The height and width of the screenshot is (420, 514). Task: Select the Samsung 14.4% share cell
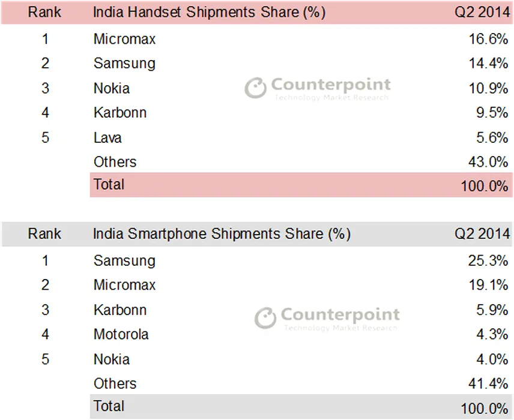pos(489,64)
